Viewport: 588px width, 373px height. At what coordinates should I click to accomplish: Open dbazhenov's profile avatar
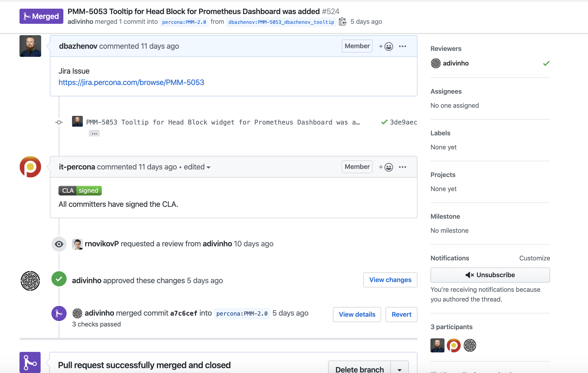[30, 46]
